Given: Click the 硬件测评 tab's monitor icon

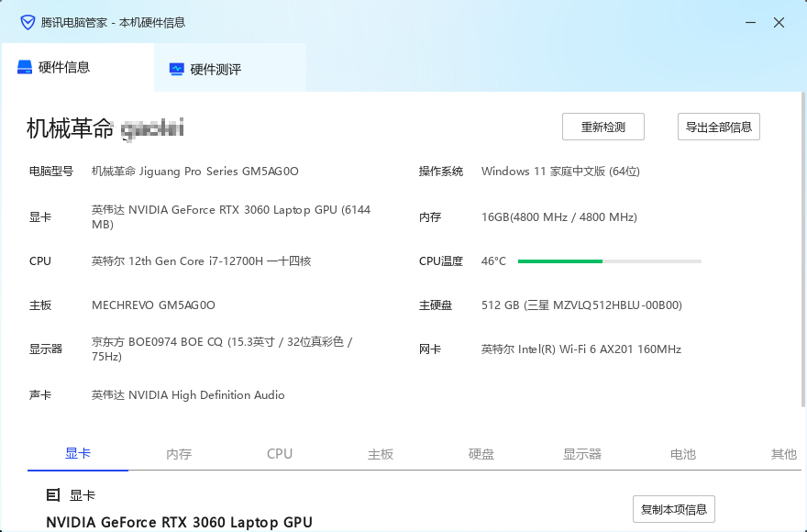Looking at the screenshot, I should (x=176, y=69).
